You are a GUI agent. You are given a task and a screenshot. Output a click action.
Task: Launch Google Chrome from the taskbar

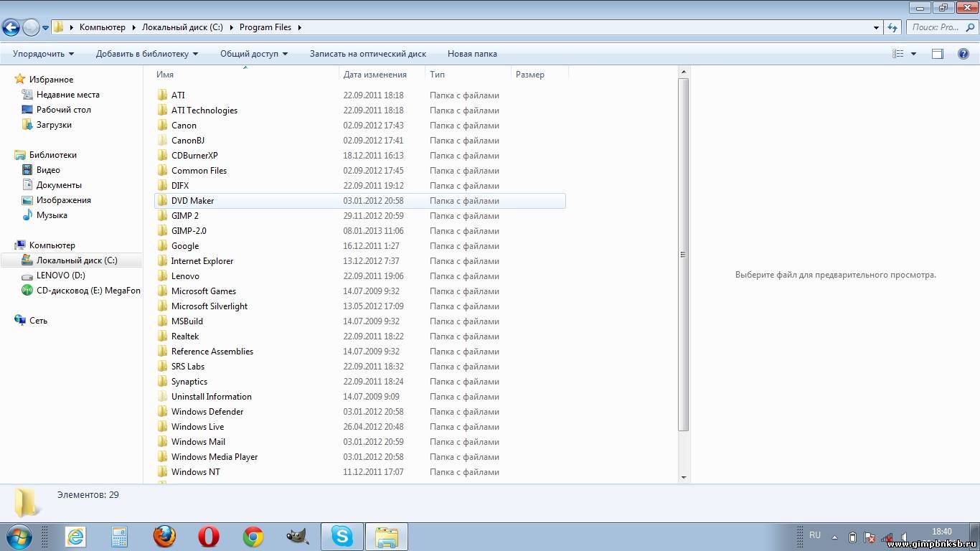253,537
